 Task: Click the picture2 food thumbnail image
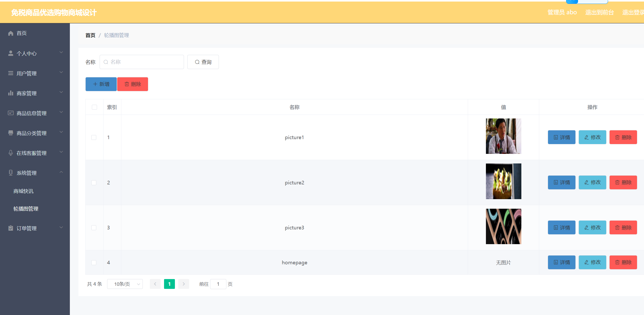[503, 181]
